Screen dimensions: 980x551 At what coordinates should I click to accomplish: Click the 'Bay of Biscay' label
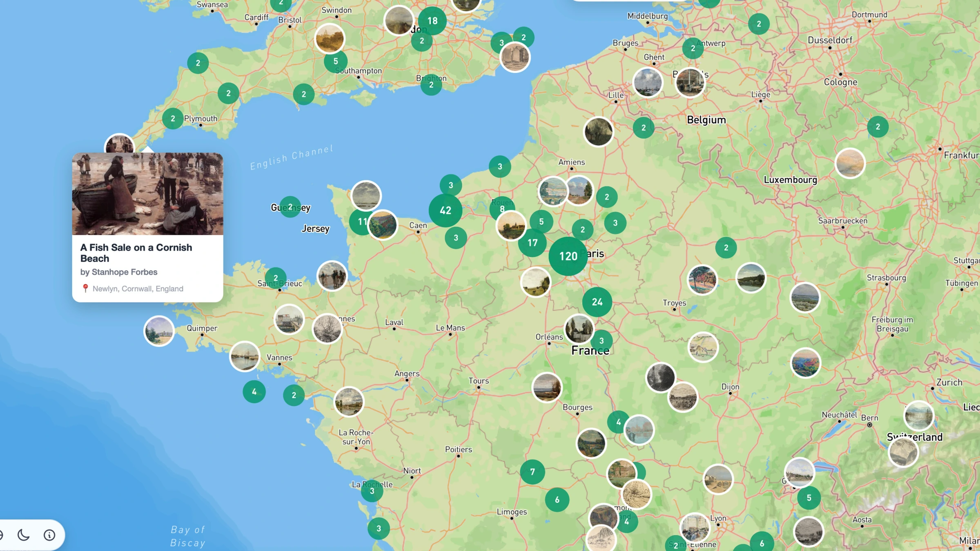188,536
